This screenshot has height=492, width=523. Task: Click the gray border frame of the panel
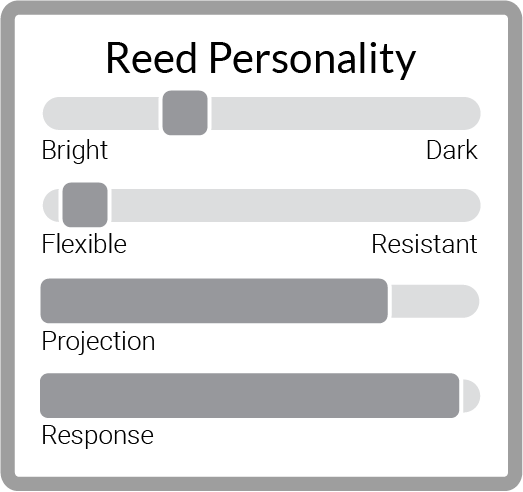(262, 7)
